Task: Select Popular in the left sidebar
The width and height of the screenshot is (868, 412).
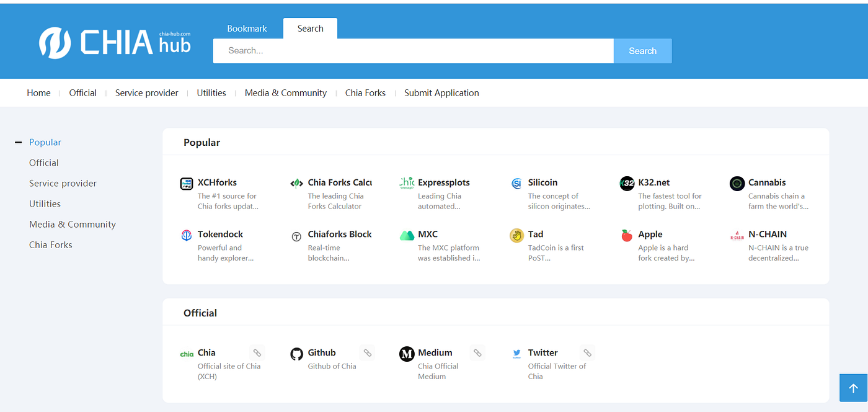Action: [45, 142]
